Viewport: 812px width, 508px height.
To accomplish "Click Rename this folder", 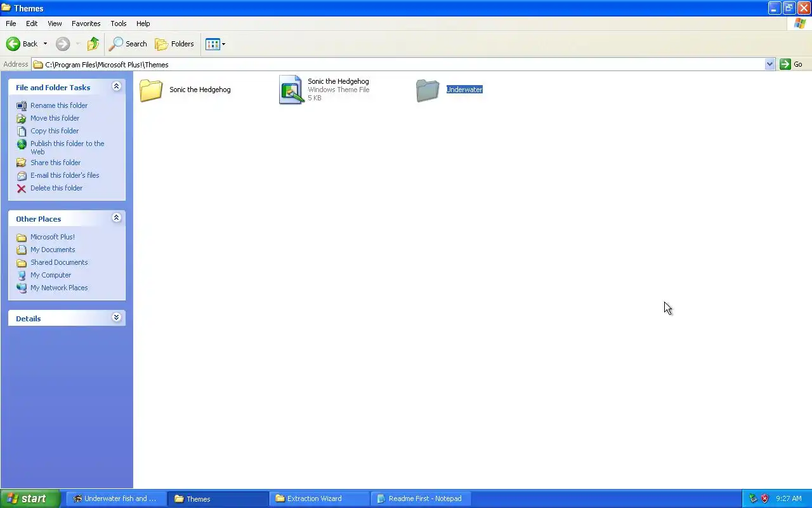I will coord(59,105).
